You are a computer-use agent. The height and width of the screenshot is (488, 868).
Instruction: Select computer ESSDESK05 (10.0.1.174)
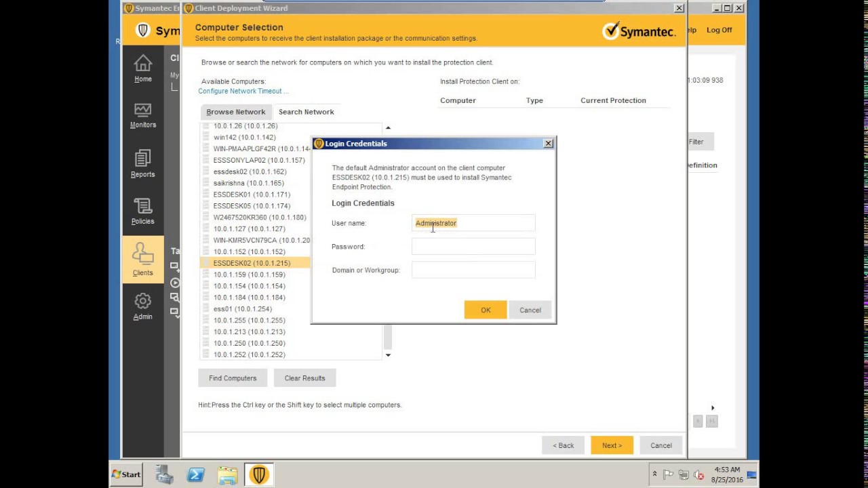(252, 206)
